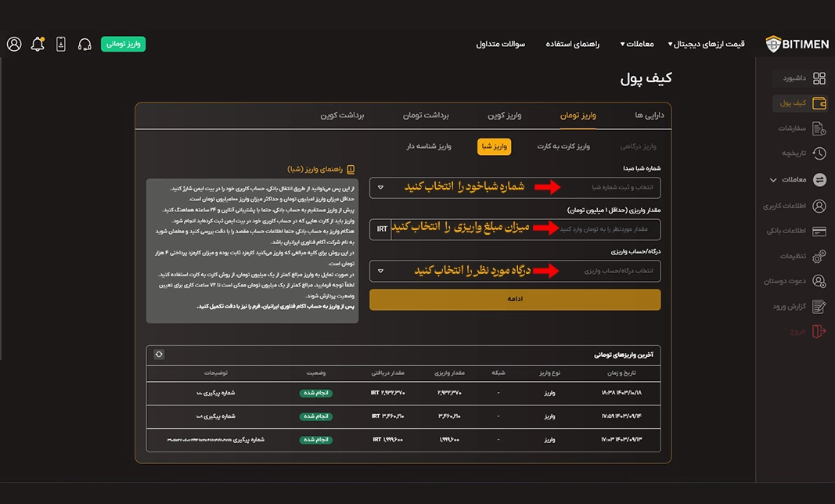Click خروج label in sidebar
835x504 pixels.
pyautogui.click(x=797, y=331)
